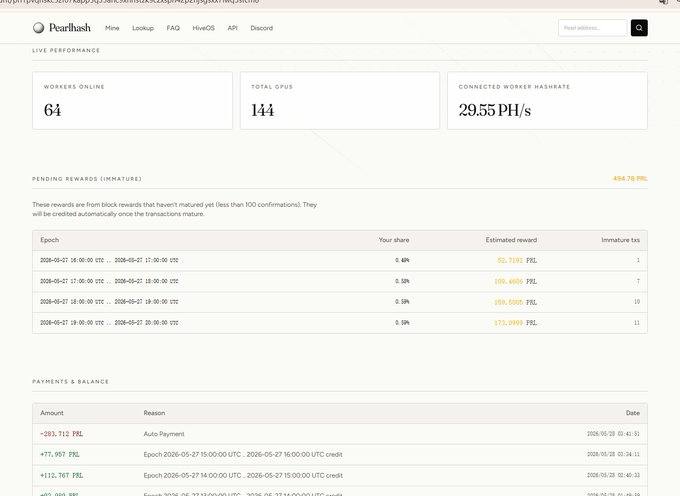Click the Auto Payment date 03:41:51

(x=613, y=434)
